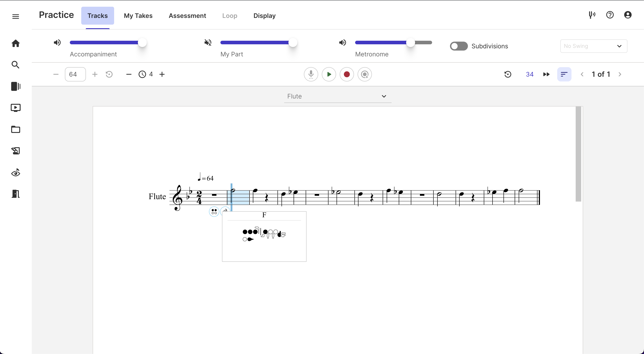Click the fingering chart icon below staff
The height and width of the screenshot is (354, 644).
[214, 212]
